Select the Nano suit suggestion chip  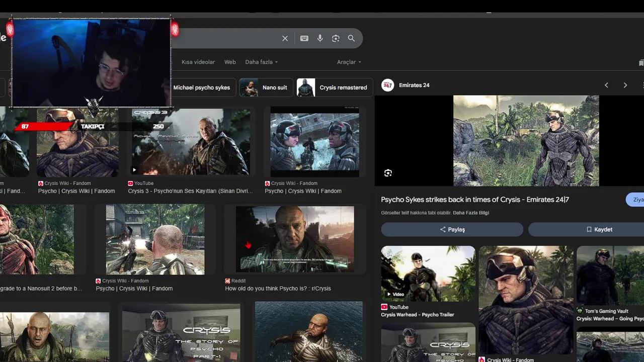[x=266, y=87]
